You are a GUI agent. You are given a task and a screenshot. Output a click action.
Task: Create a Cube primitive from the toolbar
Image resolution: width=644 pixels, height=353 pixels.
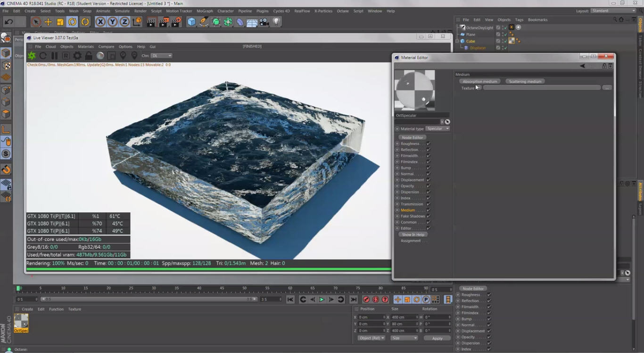click(191, 22)
